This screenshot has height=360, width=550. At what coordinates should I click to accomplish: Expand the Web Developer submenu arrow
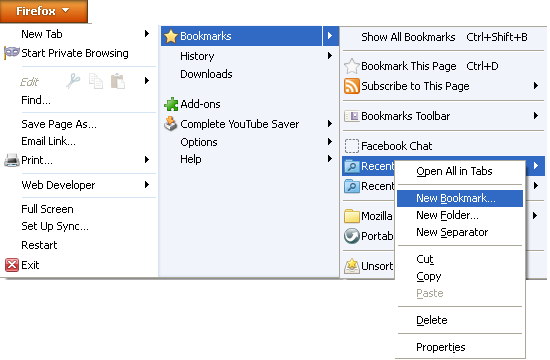tap(147, 185)
